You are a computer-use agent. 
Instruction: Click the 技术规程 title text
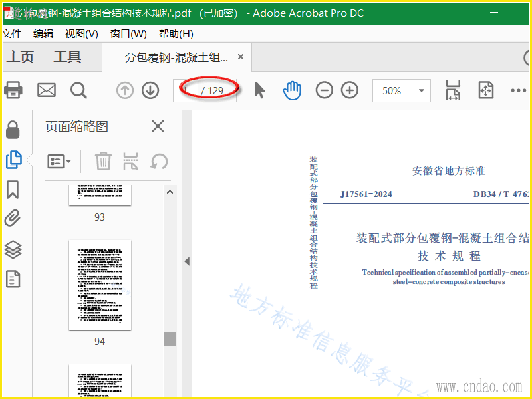pyautogui.click(x=449, y=256)
